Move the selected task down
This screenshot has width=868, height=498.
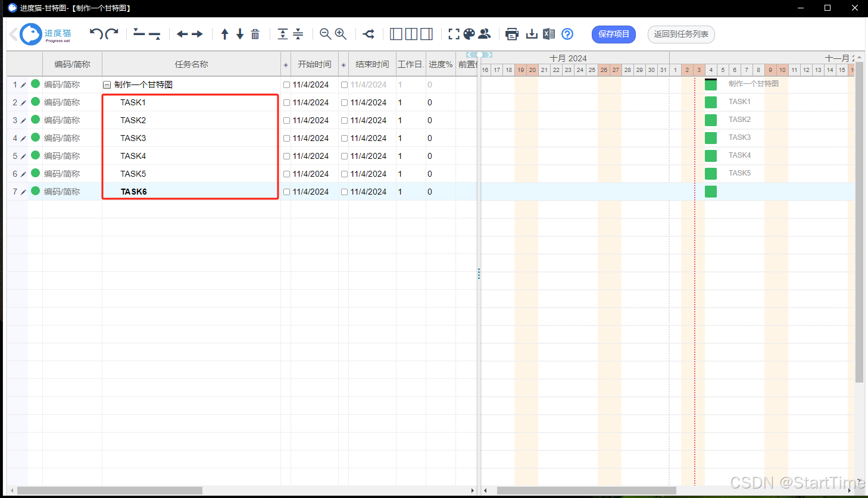240,34
